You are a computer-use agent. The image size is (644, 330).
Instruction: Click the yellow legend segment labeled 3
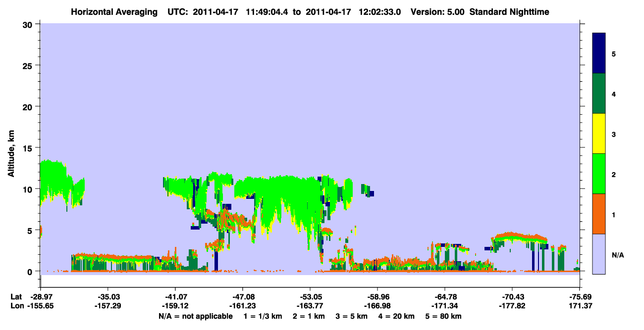[x=599, y=134]
